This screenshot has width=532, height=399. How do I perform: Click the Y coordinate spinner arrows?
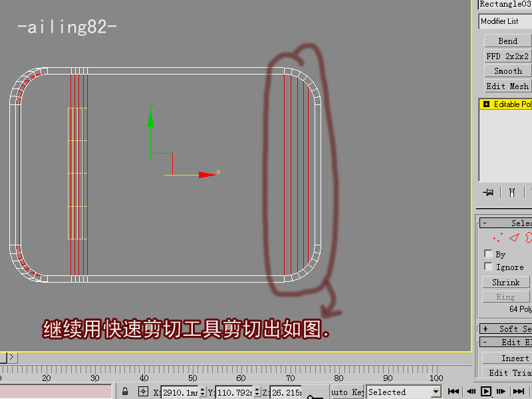257,392
